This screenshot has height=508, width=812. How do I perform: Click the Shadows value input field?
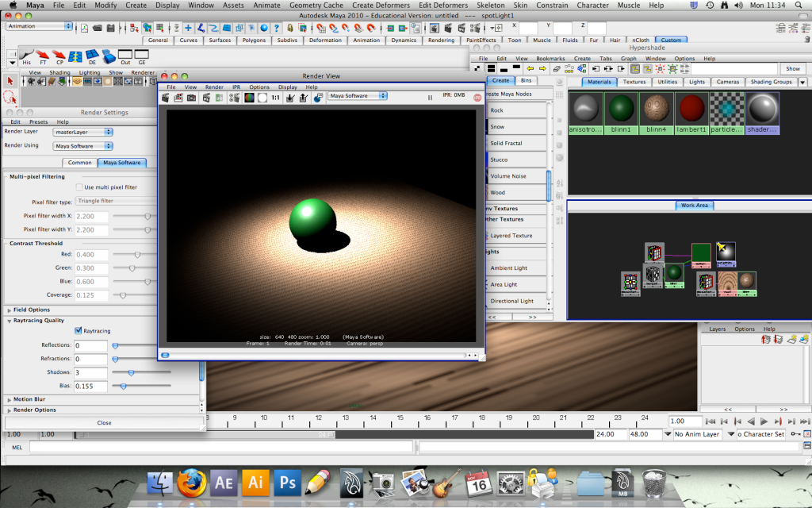(90, 373)
